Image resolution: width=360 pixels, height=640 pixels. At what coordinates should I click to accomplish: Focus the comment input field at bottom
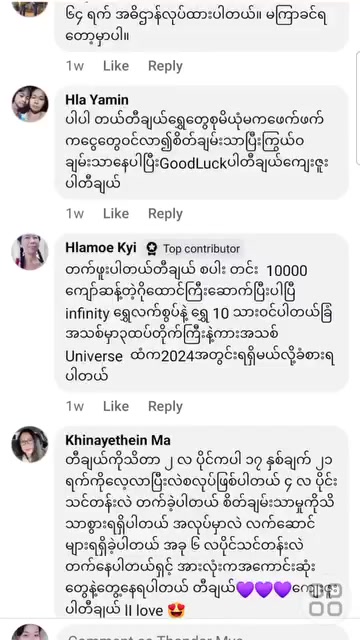pos(200,635)
